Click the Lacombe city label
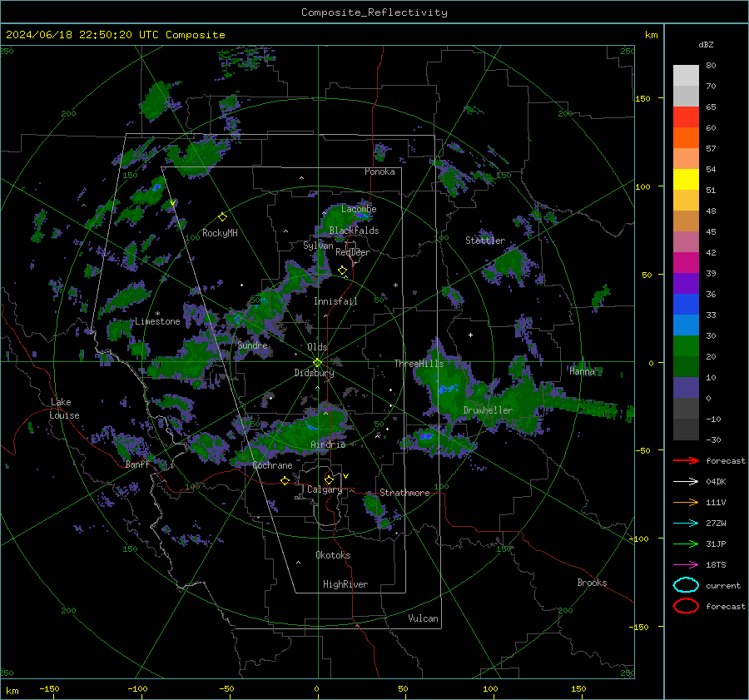The height and width of the screenshot is (700, 749). point(359,209)
